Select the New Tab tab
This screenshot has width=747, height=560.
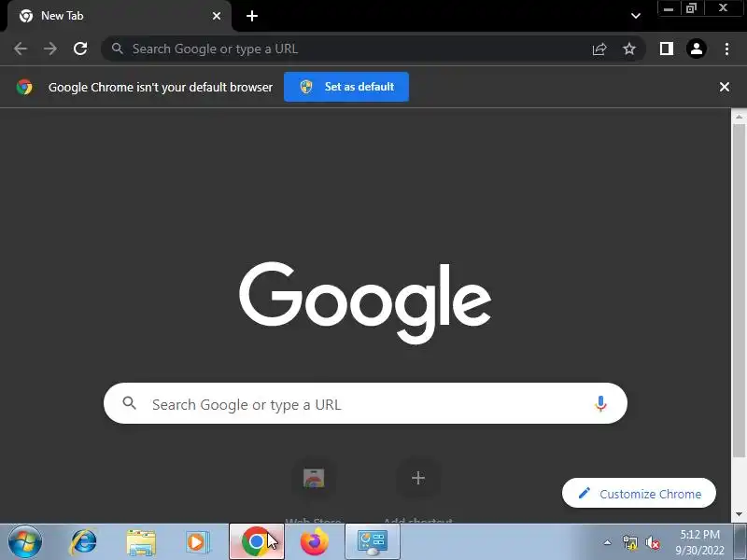(x=120, y=16)
